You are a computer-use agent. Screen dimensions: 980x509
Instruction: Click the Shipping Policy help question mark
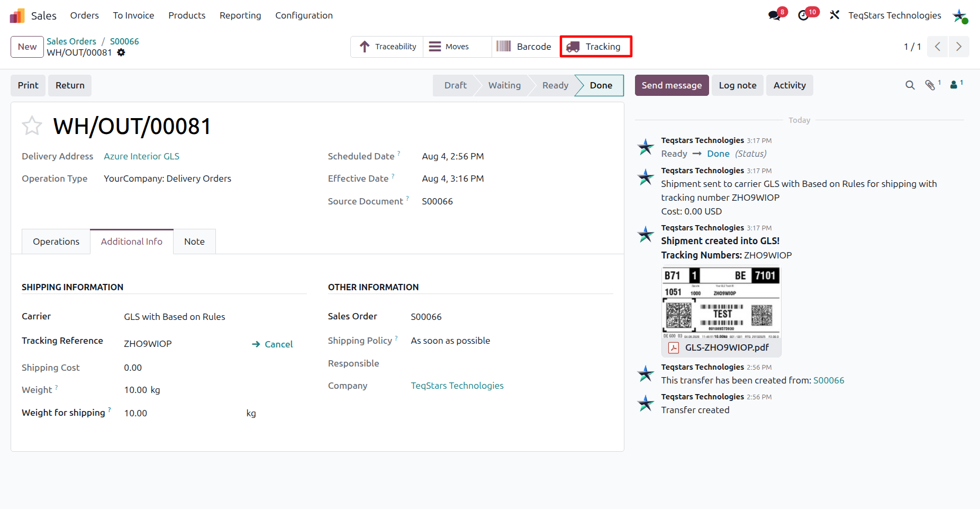(x=396, y=338)
